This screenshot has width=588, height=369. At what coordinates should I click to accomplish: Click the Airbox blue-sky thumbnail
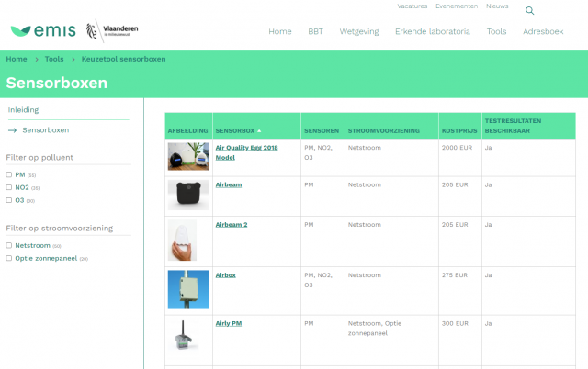coord(188,289)
